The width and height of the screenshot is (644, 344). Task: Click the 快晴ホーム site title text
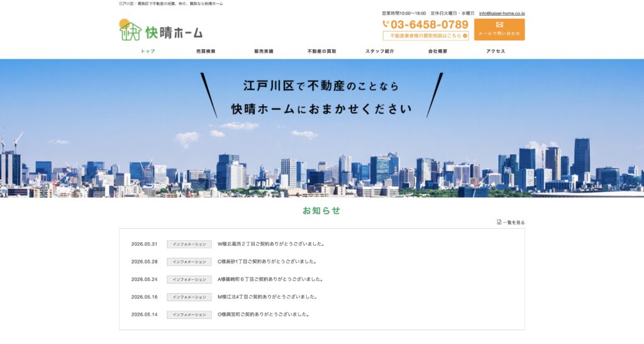pos(174,33)
